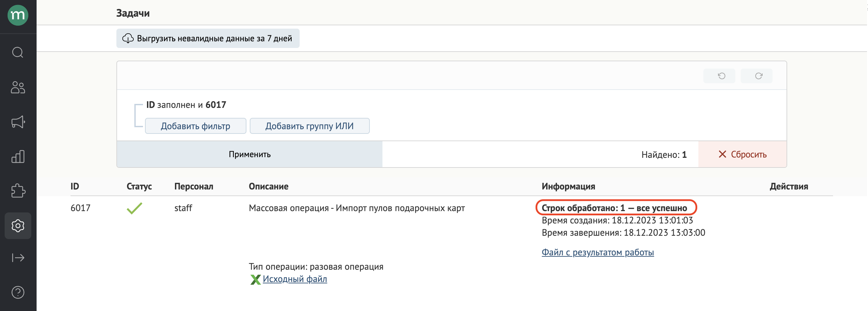868x311 pixels.
Task: Click the green "m" logo icon
Action: 18,15
